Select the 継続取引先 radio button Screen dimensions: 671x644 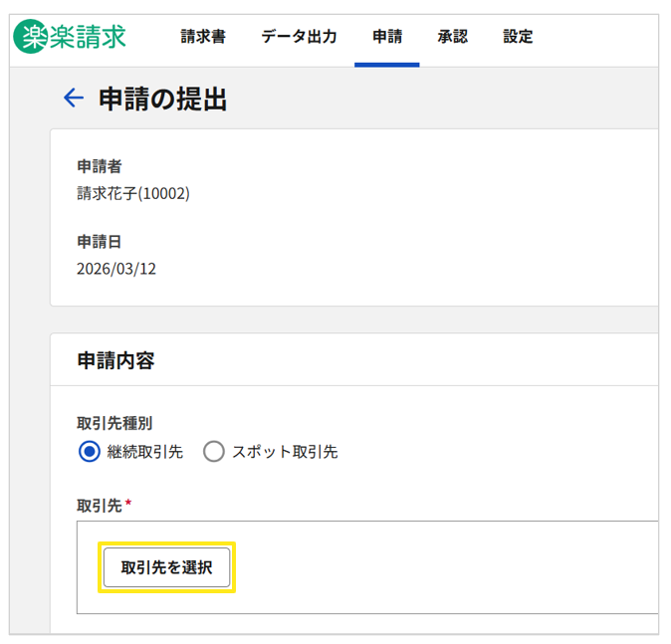pos(90,452)
